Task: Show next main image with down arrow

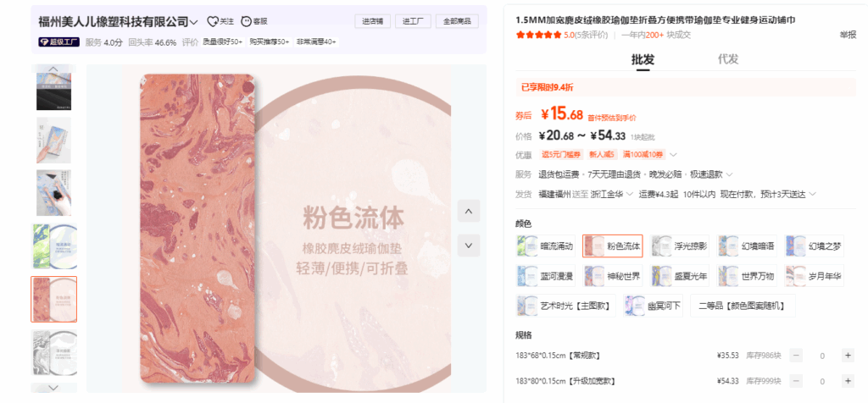Action: [x=469, y=246]
